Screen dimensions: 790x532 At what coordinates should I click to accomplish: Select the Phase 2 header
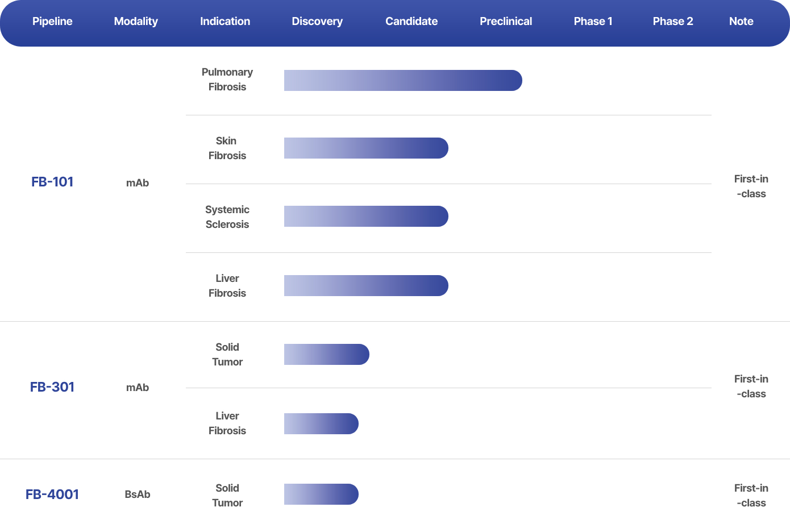[673, 22]
